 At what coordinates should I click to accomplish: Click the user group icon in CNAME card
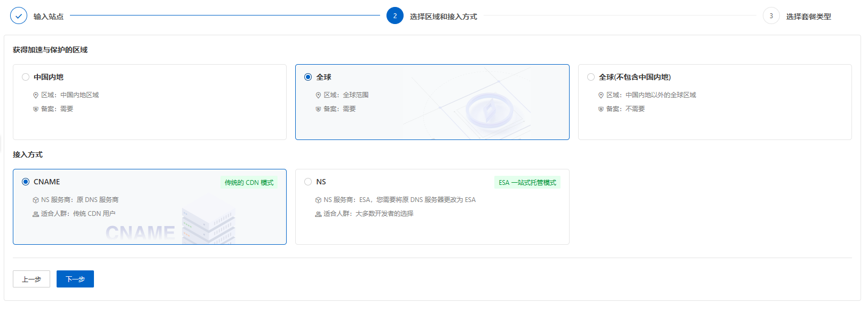[36, 214]
